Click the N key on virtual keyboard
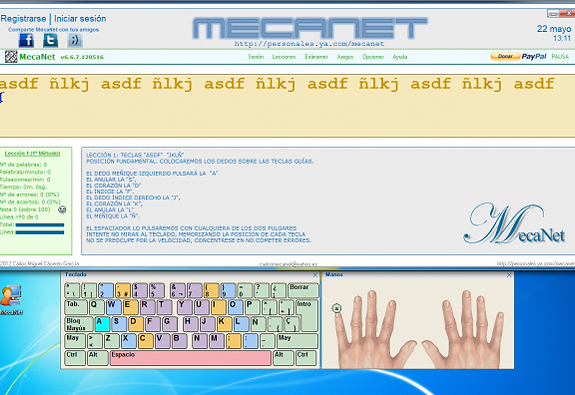The height and width of the screenshot is (395, 575). click(200, 341)
